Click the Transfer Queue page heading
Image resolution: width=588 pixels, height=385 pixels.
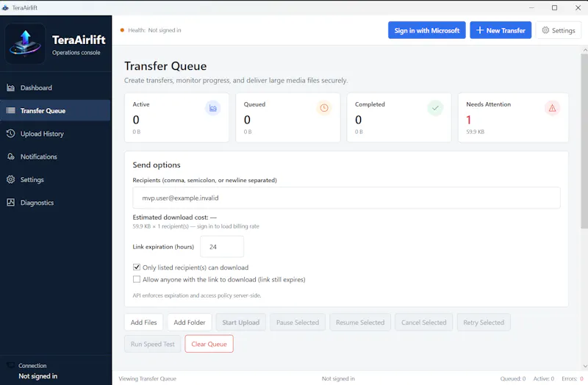pos(165,66)
